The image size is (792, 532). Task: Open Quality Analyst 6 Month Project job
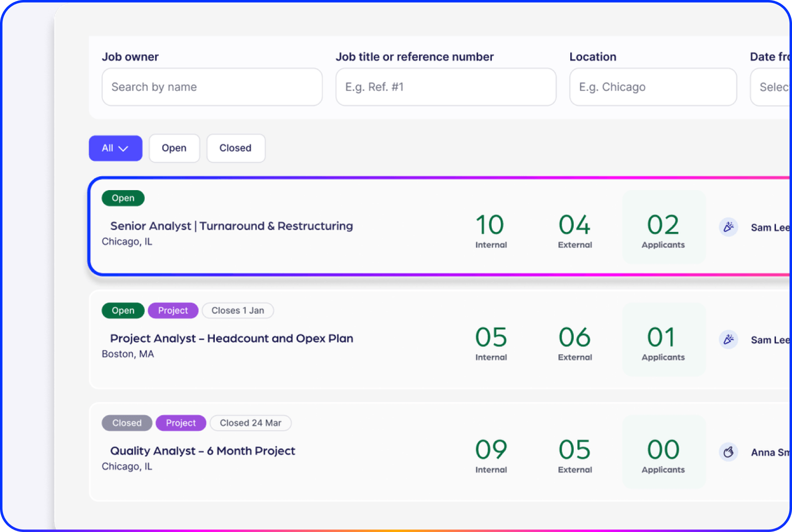[x=202, y=451]
